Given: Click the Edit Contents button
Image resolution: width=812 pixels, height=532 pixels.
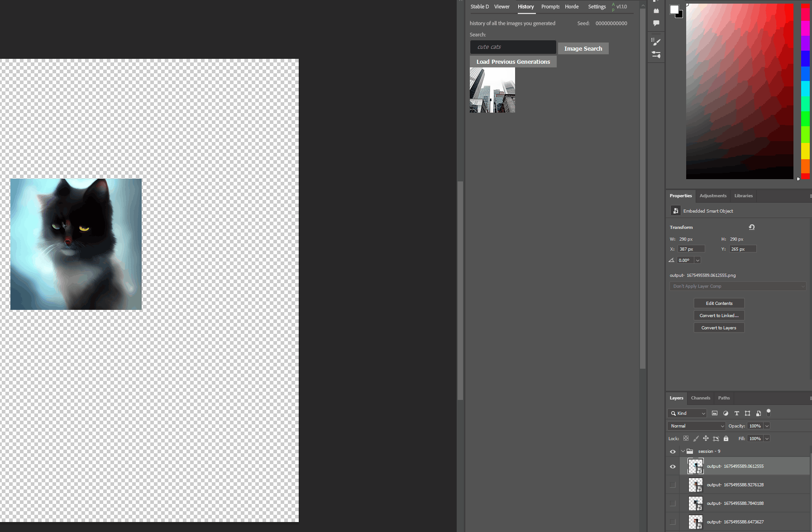Looking at the screenshot, I should (719, 304).
